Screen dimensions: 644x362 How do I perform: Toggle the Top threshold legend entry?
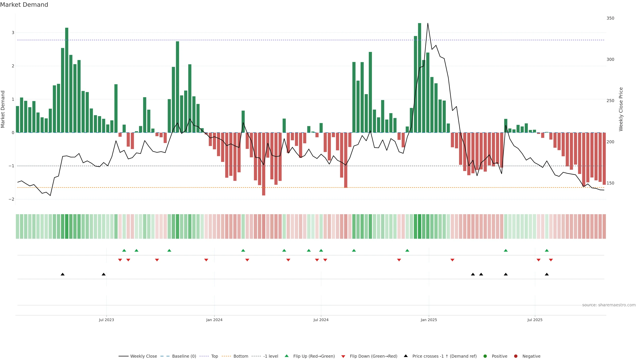point(214,356)
